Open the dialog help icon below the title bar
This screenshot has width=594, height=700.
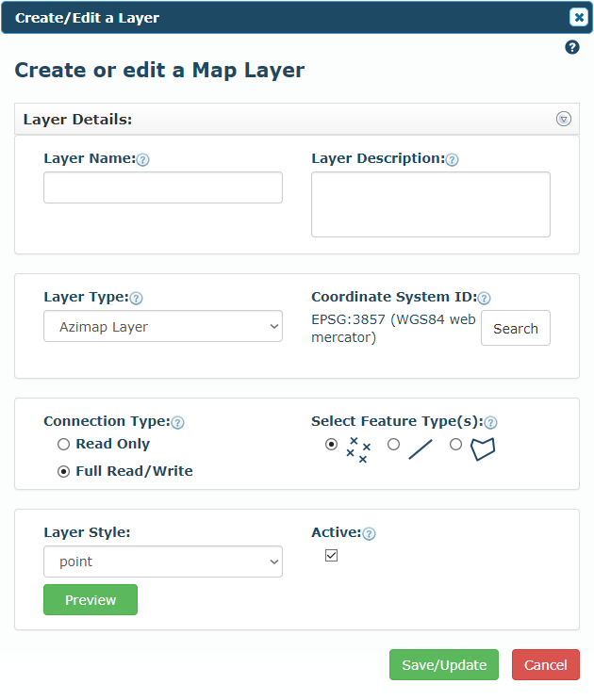[x=572, y=47]
